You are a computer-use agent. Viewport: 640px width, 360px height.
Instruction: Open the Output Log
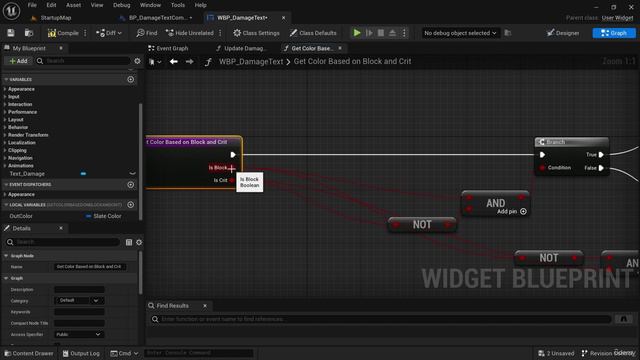pos(81,353)
